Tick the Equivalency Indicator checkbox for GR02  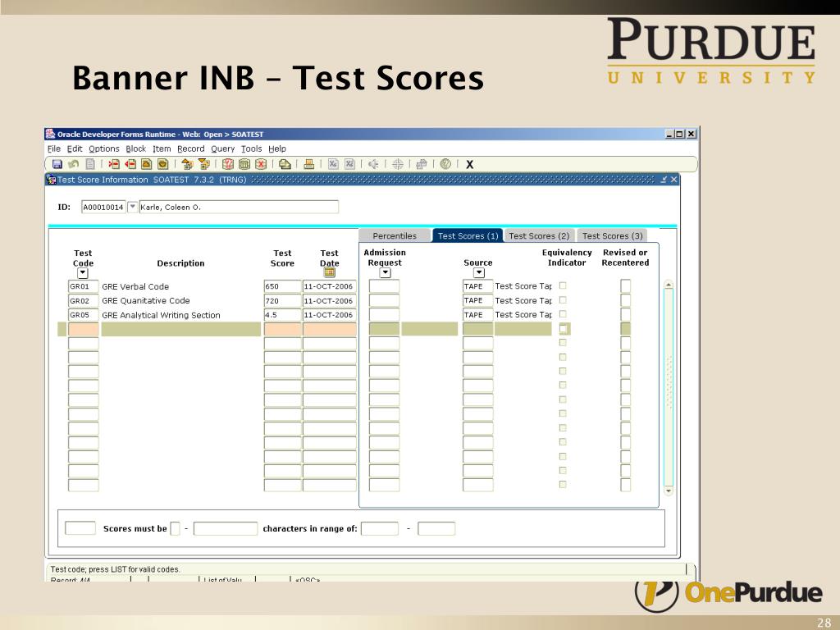(x=563, y=300)
